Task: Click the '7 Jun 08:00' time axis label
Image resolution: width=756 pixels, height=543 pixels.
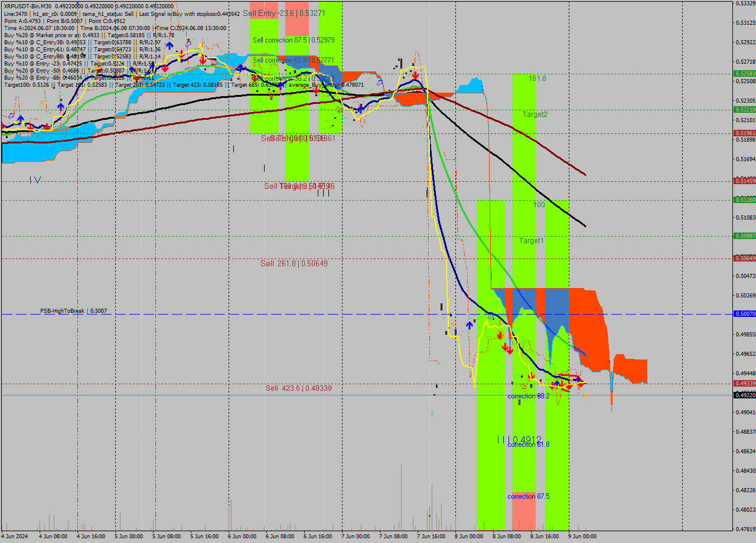Action: [x=393, y=537]
